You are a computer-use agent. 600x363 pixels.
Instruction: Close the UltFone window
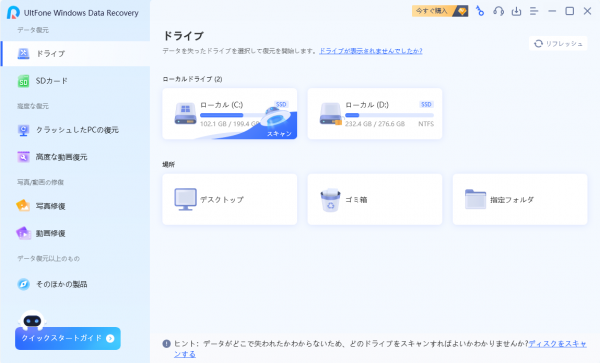(587, 11)
